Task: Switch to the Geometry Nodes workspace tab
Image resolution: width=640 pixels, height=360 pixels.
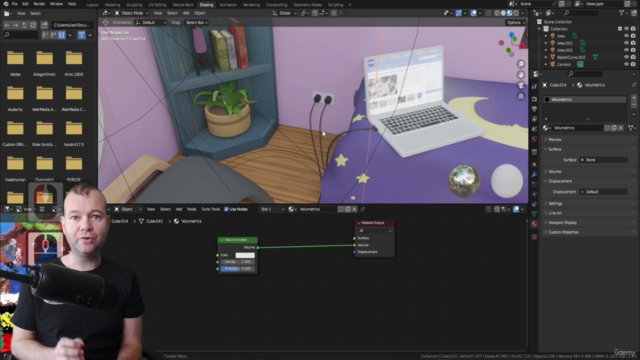Action: pos(307,5)
